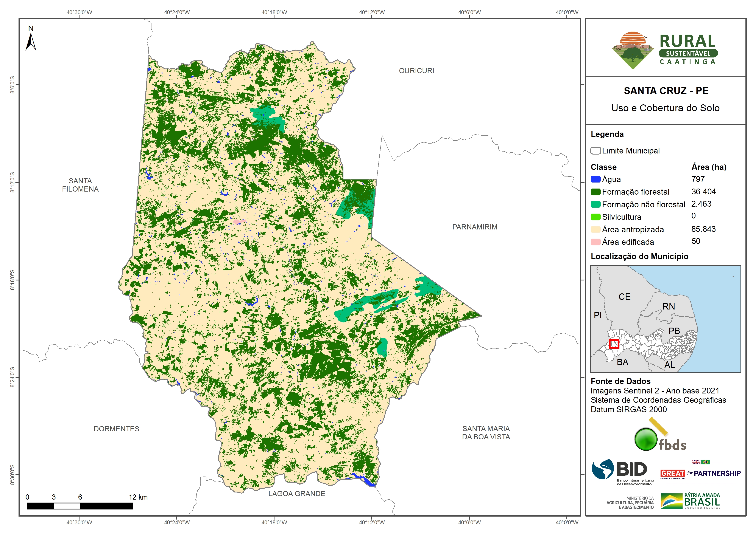This screenshot has height=534, width=756.
Task: Click the Ministério da Agricultura text logo
Action: [x=630, y=503]
